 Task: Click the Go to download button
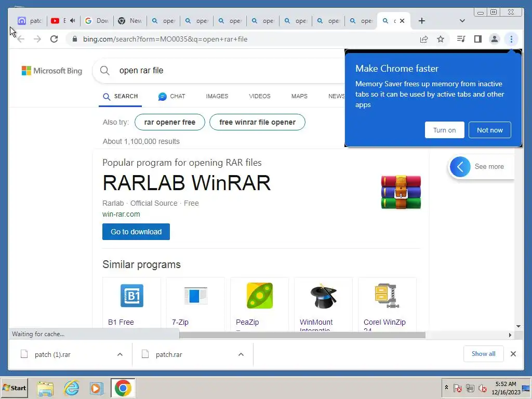tap(136, 232)
